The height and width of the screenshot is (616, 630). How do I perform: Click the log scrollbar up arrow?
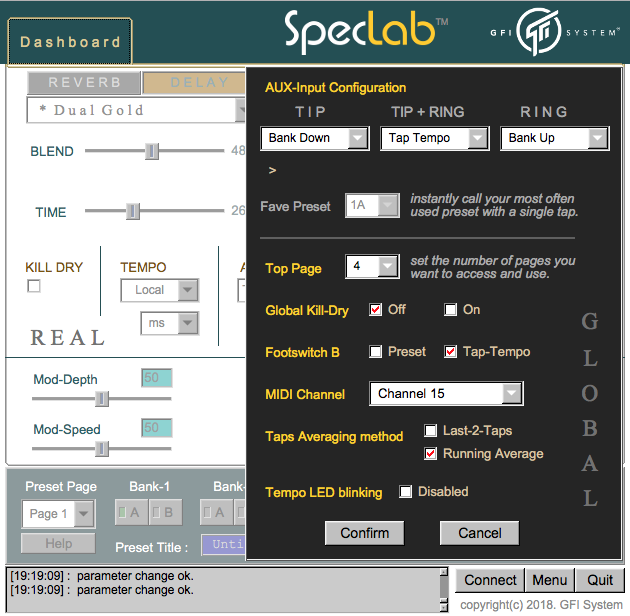(x=444, y=572)
